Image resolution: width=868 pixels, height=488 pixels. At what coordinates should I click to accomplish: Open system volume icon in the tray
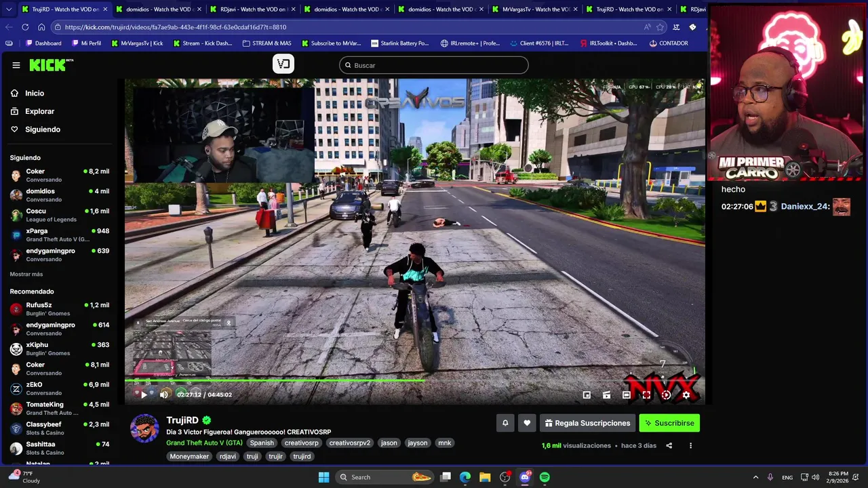click(x=815, y=477)
